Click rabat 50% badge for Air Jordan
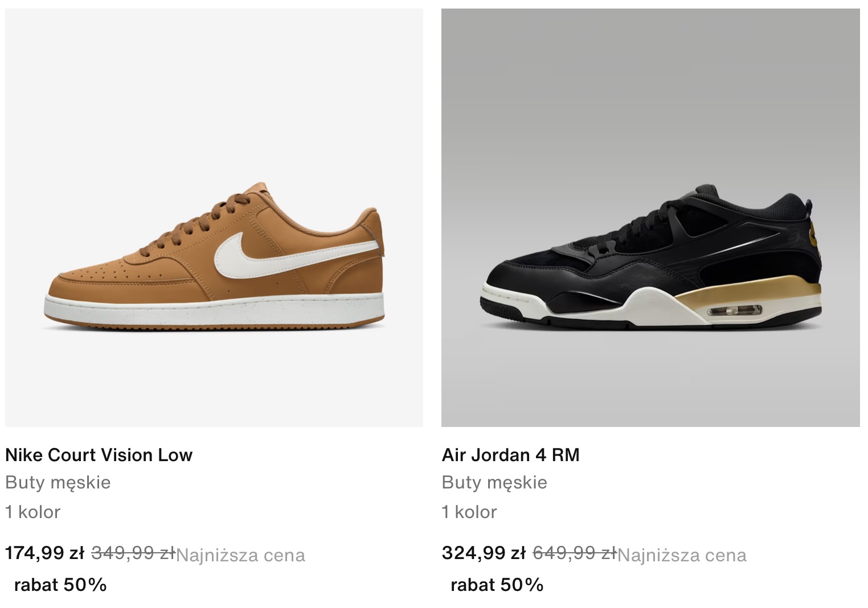Viewport: 868px width, 608px height. (497, 585)
